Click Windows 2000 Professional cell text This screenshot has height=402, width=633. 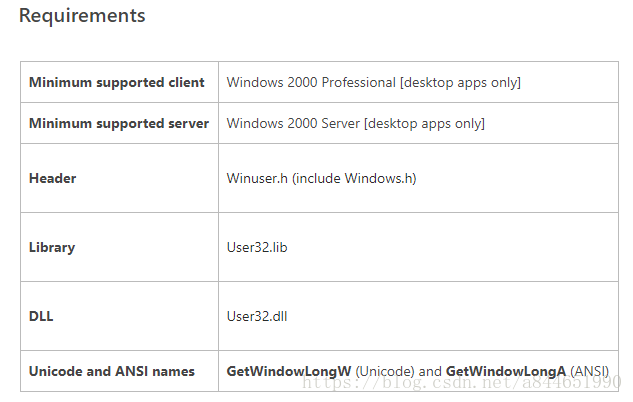(x=373, y=82)
